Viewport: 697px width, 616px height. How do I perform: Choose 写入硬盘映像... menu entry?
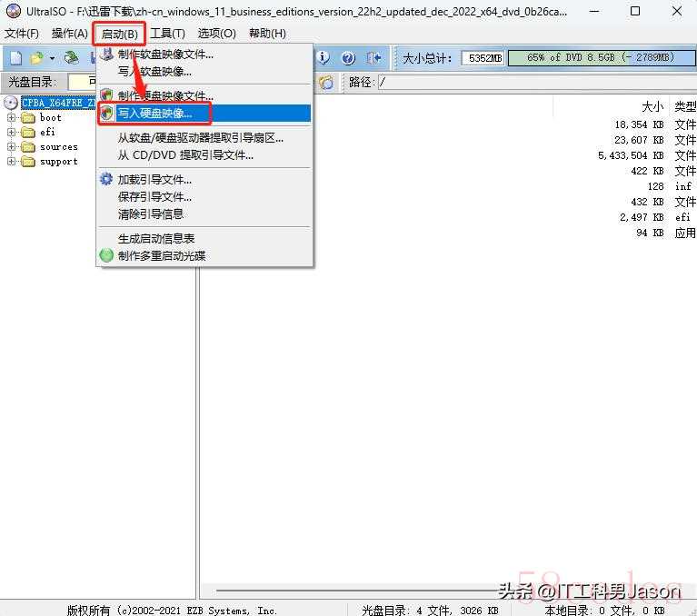click(204, 114)
